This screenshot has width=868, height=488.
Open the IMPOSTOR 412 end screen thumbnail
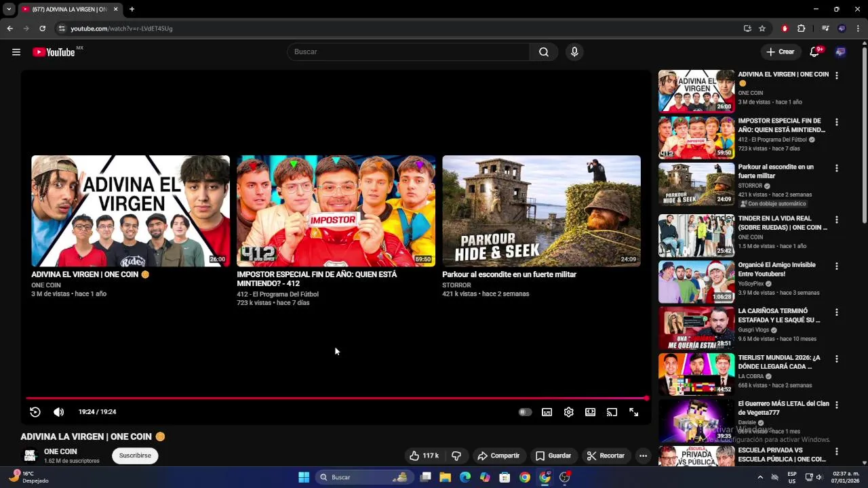(x=336, y=211)
